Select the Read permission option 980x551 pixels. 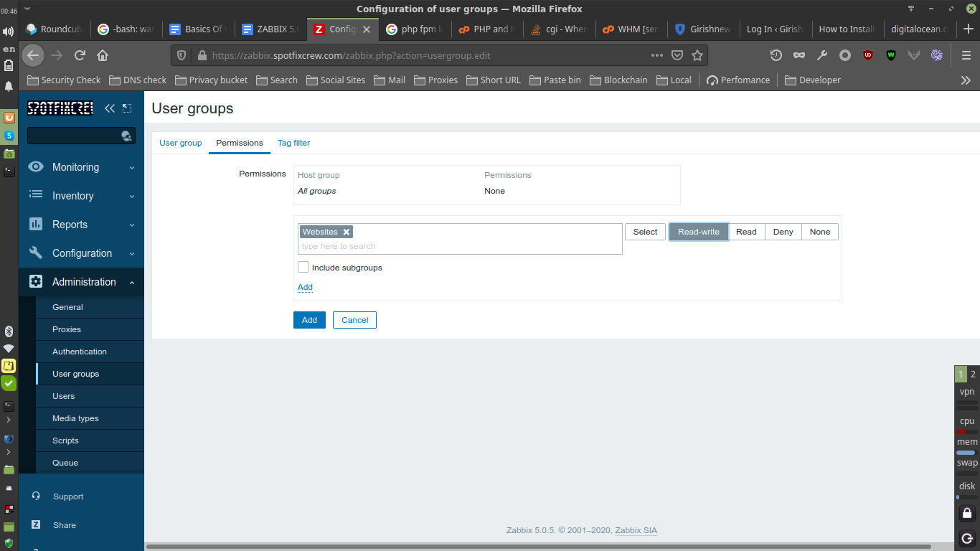746,232
